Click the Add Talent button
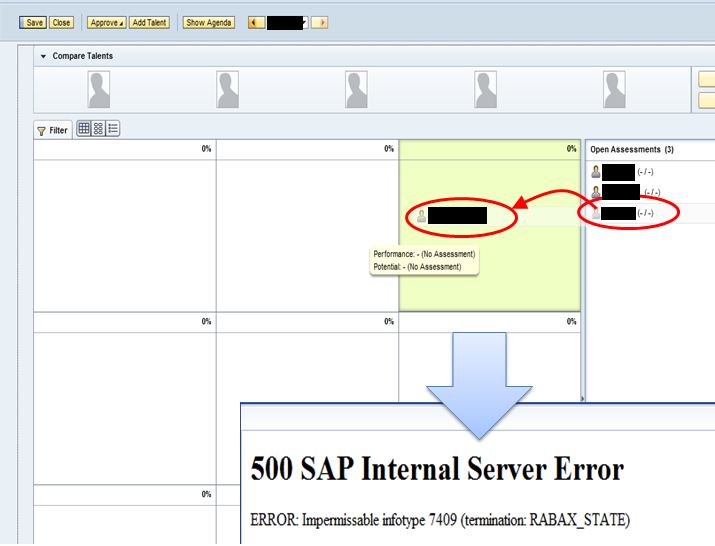The image size is (715, 546). [x=149, y=23]
